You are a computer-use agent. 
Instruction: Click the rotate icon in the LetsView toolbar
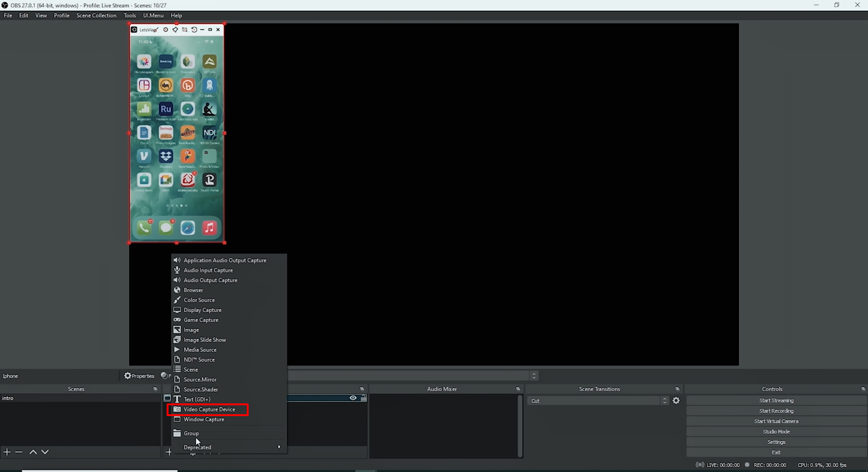194,29
